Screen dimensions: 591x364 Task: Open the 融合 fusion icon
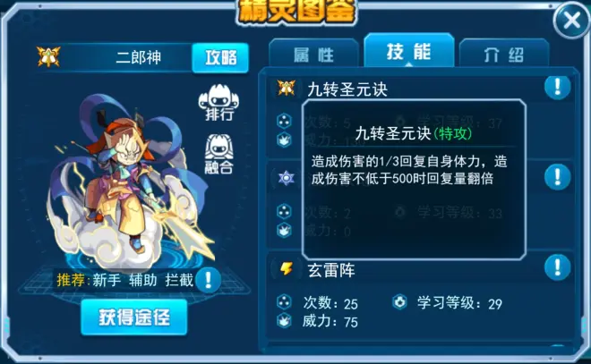(219, 155)
